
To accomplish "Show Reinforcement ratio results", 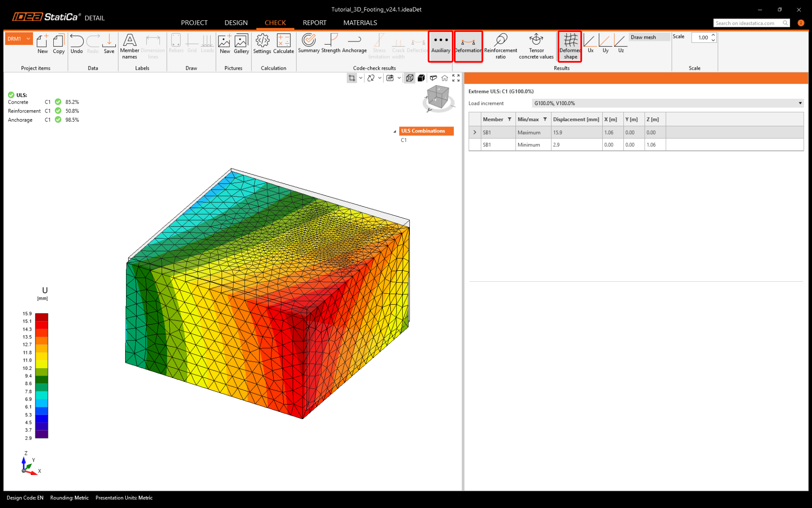I will [x=501, y=46].
